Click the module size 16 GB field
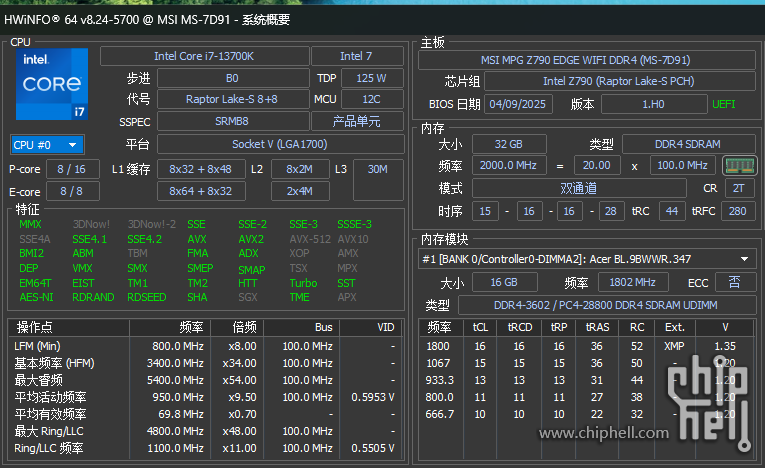This screenshot has height=468, width=765. pos(504,282)
